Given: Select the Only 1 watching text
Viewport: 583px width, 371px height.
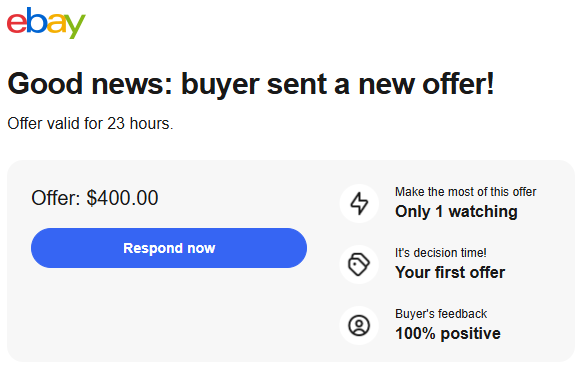Looking at the screenshot, I should (x=456, y=212).
